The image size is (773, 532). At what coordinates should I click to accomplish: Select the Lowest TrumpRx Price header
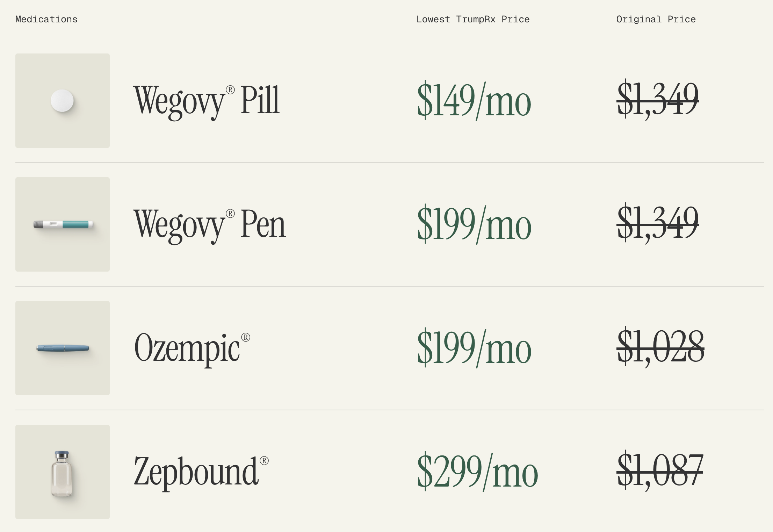(x=473, y=19)
